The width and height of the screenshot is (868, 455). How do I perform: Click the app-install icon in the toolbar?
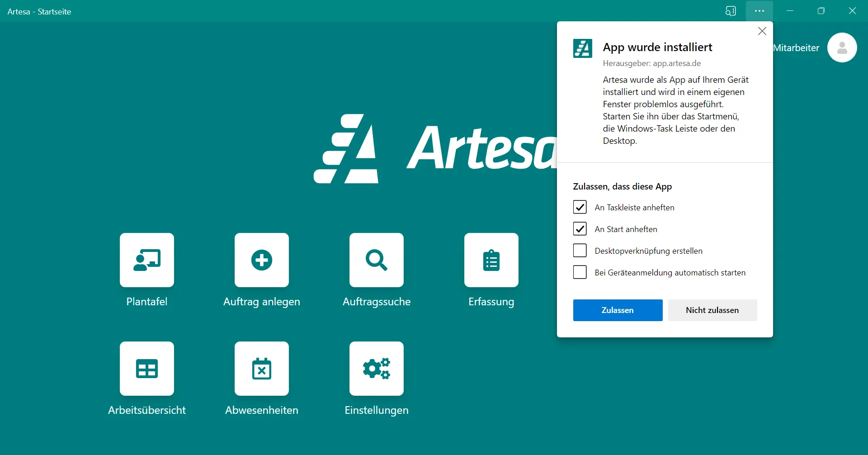tap(731, 11)
